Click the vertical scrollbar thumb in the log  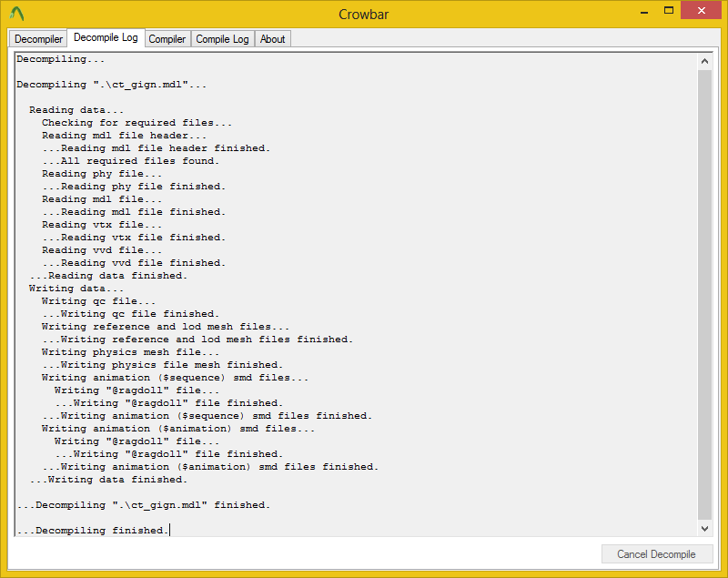click(704, 295)
